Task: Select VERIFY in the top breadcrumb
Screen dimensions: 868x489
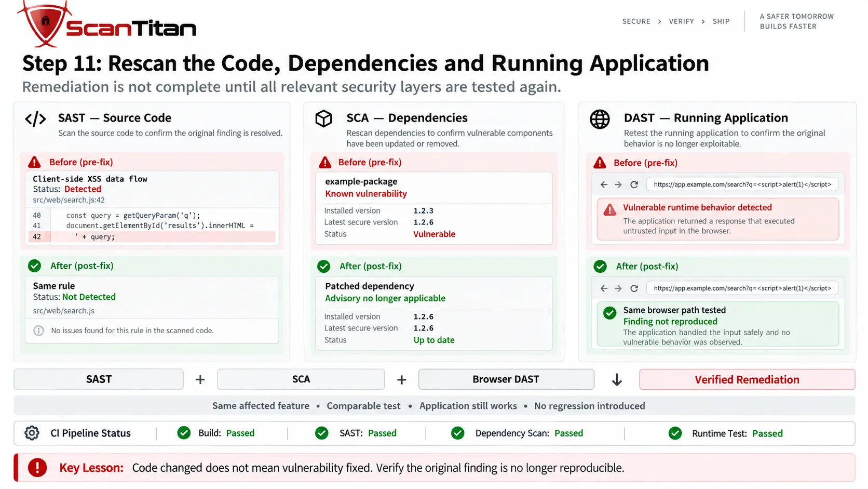Action: (682, 21)
